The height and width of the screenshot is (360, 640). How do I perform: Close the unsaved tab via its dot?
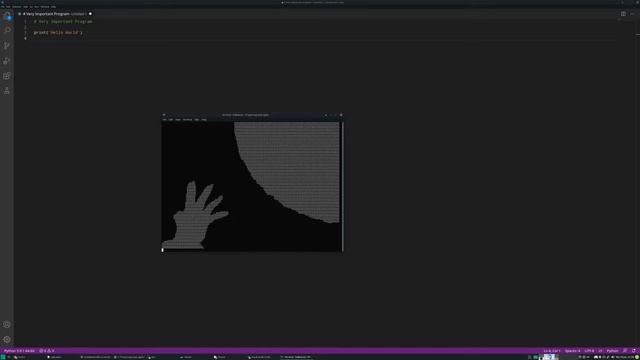click(x=90, y=14)
